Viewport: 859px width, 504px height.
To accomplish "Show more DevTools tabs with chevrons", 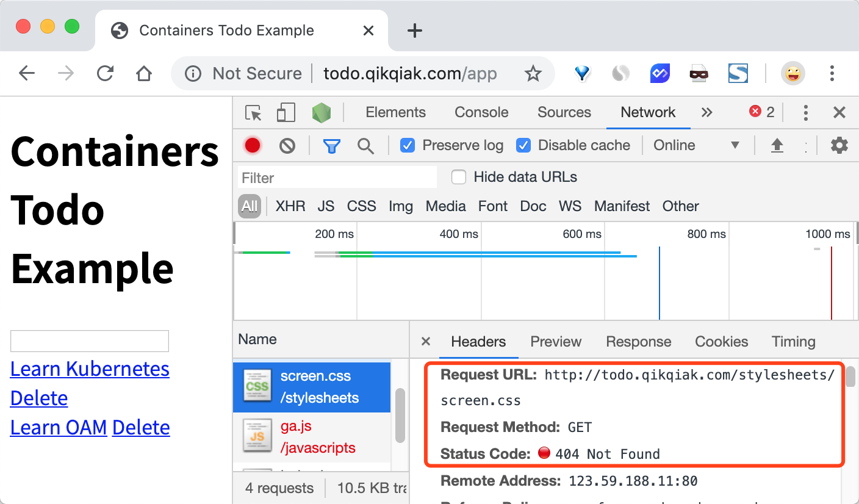I will click(x=707, y=112).
